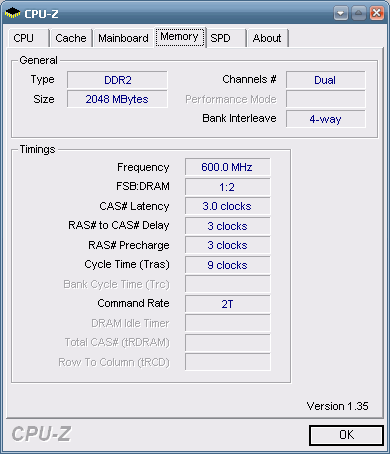Open the Mainboard tab
Screen dimensions: 390x454
(123, 38)
